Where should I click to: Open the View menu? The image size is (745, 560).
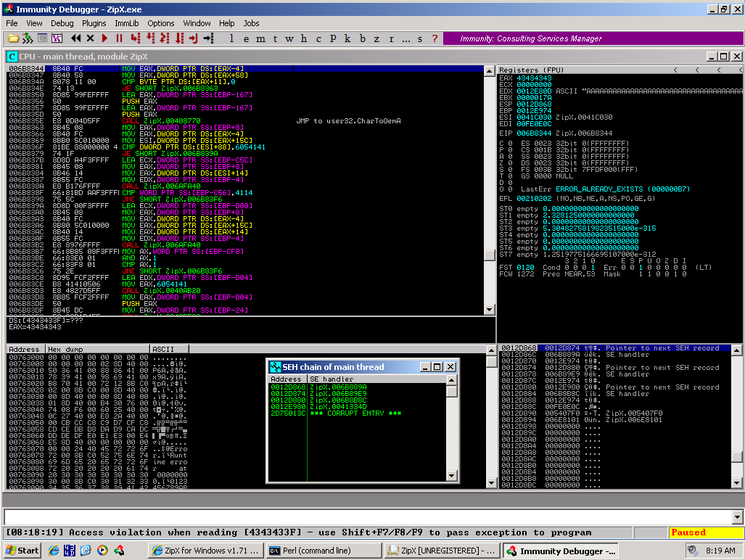[34, 23]
